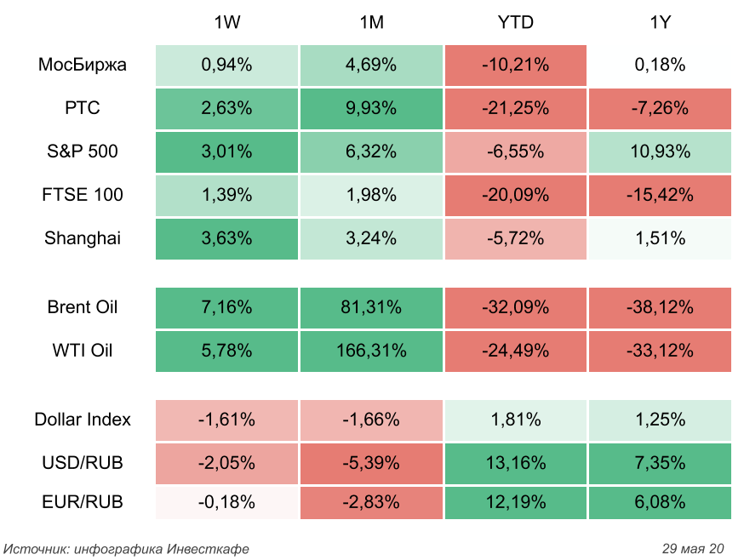Viewport: 744px width, 560px height.
Task: Click the 1W column header
Action: (226, 23)
